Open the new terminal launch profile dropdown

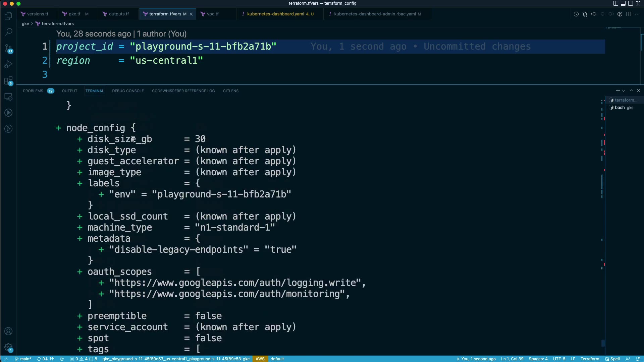tap(624, 91)
